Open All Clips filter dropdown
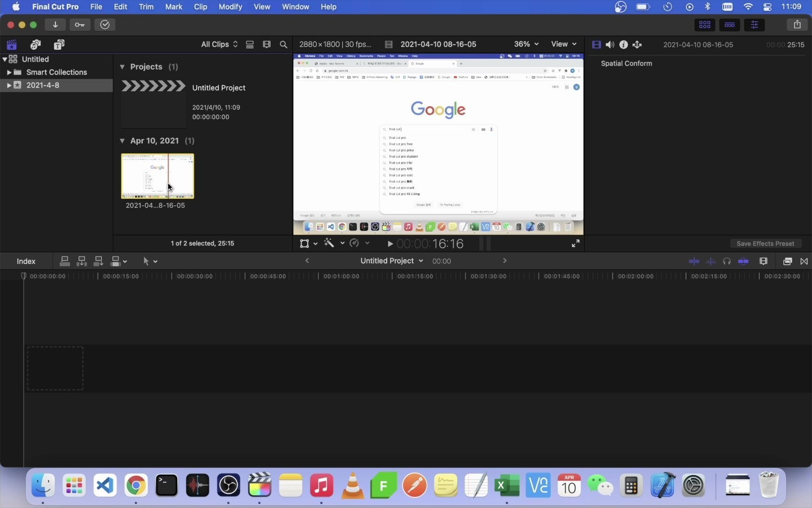 (x=219, y=44)
